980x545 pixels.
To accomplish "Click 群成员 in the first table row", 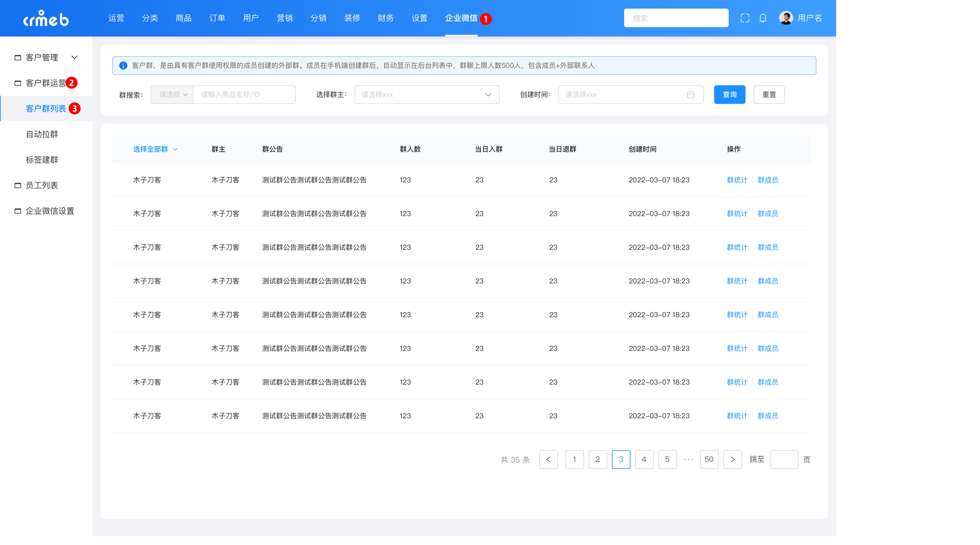I will [768, 180].
